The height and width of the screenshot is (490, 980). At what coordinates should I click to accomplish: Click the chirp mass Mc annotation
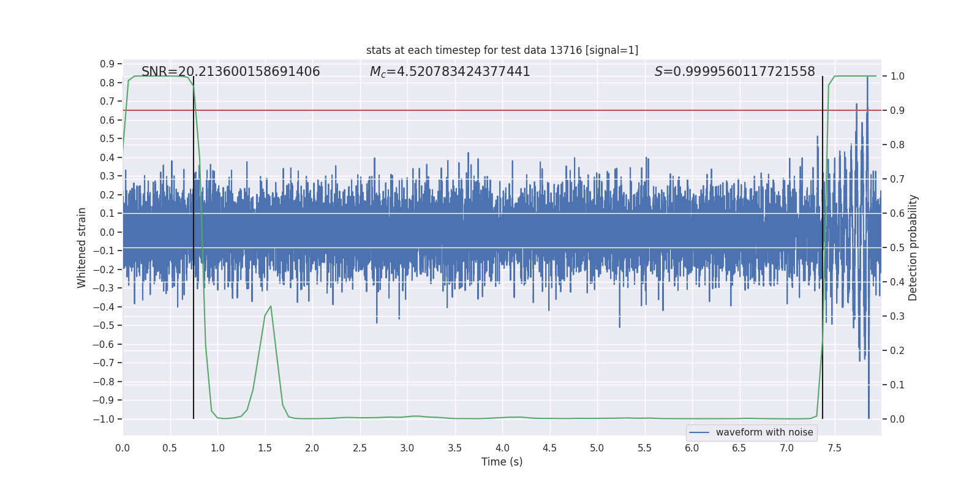point(450,72)
